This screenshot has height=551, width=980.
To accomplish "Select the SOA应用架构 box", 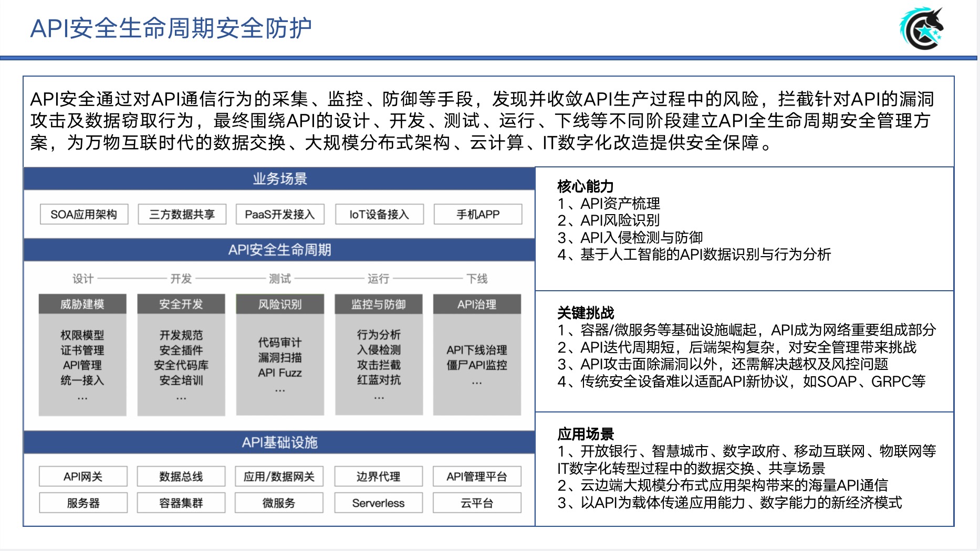I will click(84, 214).
